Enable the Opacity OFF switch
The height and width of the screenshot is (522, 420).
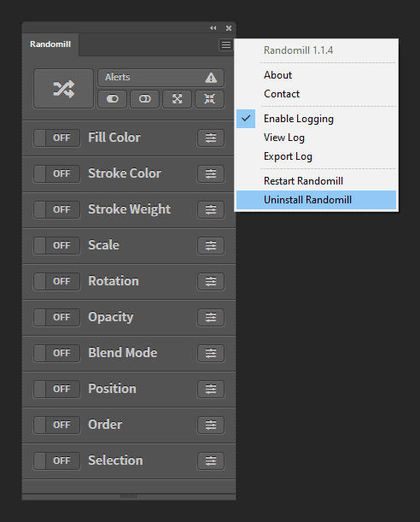click(56, 317)
